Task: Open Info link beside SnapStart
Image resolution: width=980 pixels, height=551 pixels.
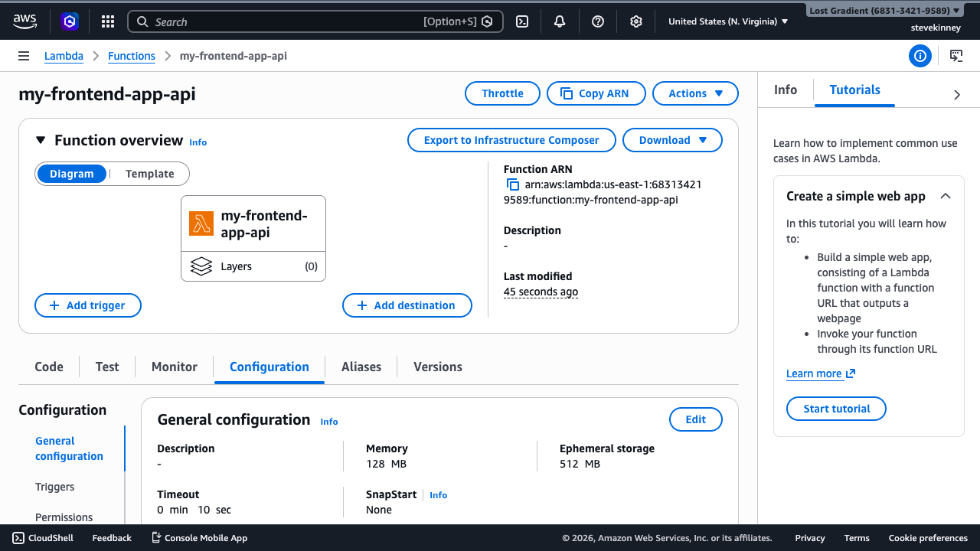Action: click(439, 495)
